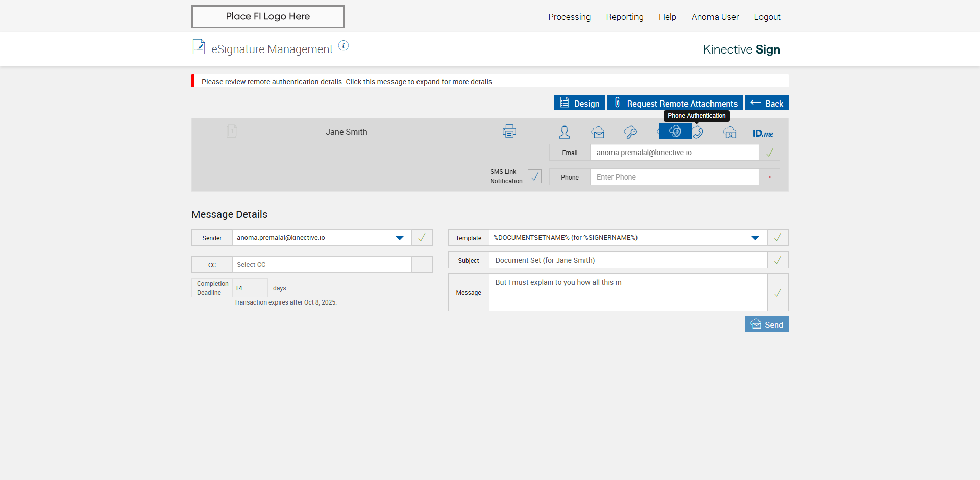Open the Help menu
980x480 pixels.
pos(667,17)
